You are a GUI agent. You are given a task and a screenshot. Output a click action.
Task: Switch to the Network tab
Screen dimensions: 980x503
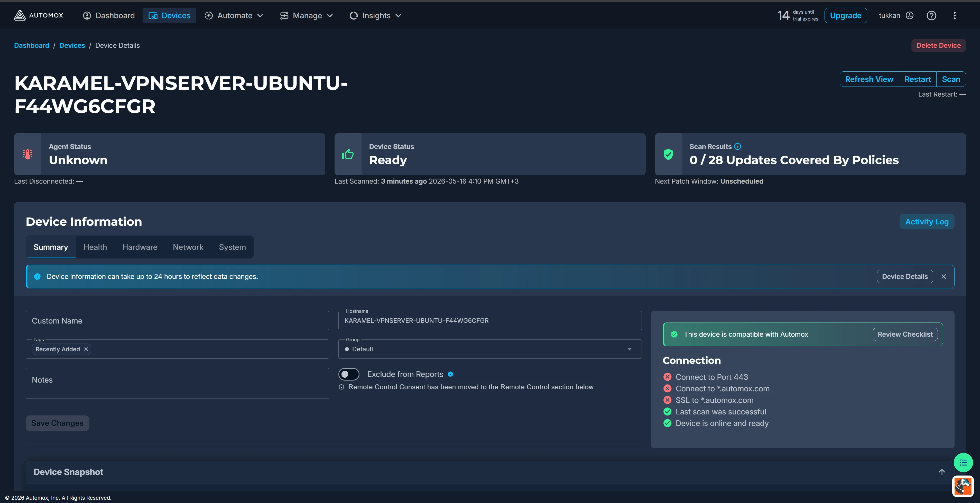pyautogui.click(x=188, y=248)
